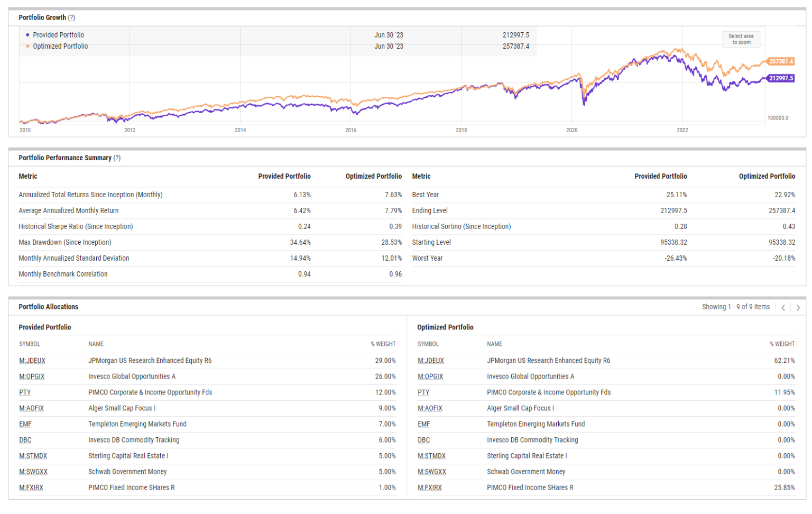This screenshot has height=514, width=812.
Task: Open the Portfolio Growth help icon
Action: 72,17
